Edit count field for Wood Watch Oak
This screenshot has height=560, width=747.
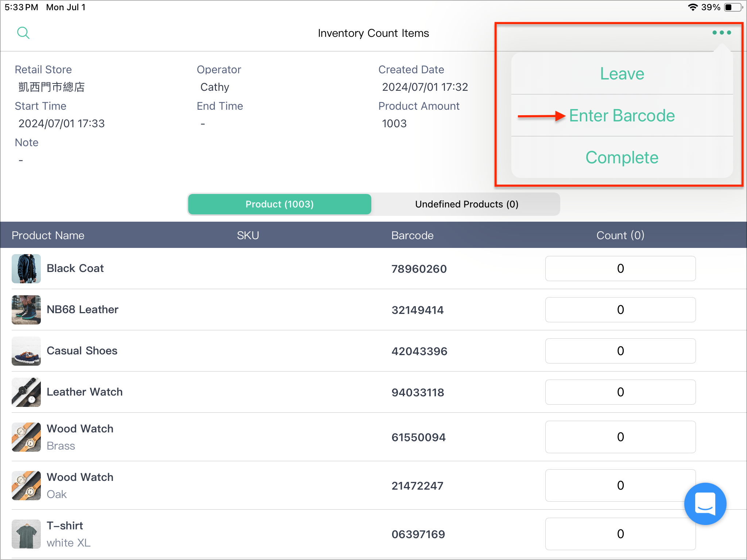[620, 486]
